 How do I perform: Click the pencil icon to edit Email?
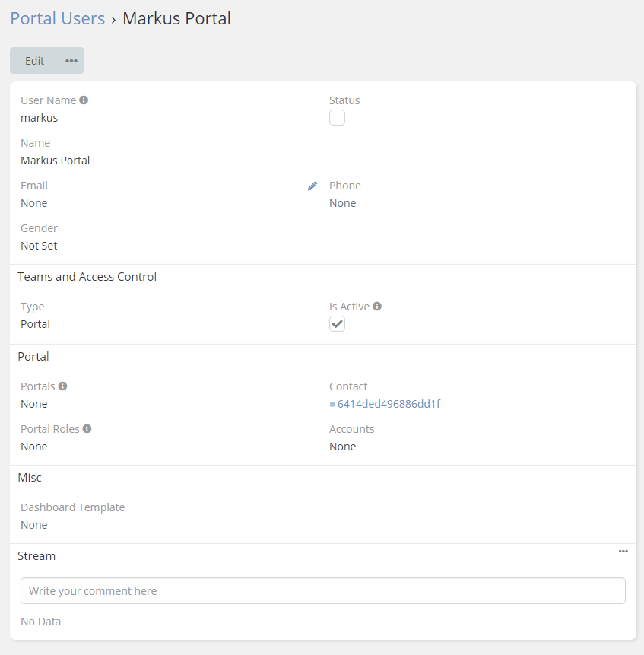click(x=312, y=186)
